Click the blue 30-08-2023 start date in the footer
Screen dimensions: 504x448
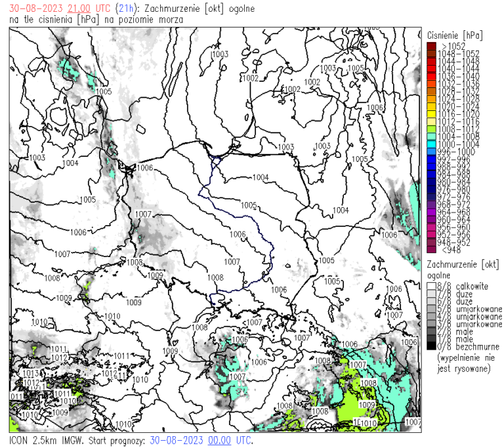(176, 440)
